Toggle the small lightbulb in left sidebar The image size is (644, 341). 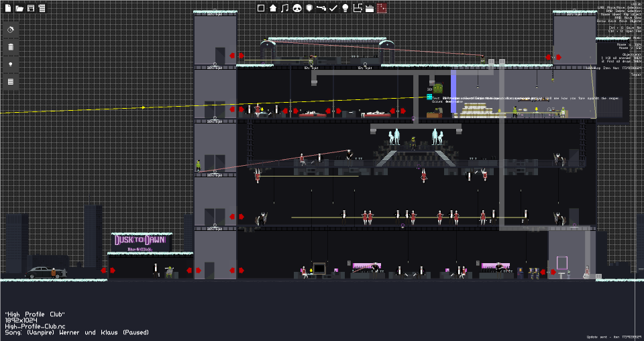[11, 64]
